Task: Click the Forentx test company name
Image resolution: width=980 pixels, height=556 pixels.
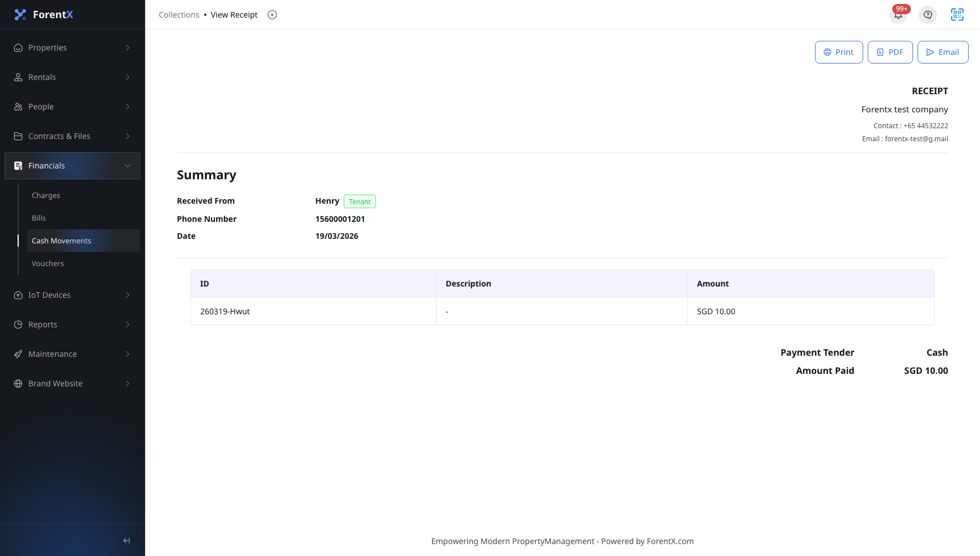Action: (x=905, y=109)
